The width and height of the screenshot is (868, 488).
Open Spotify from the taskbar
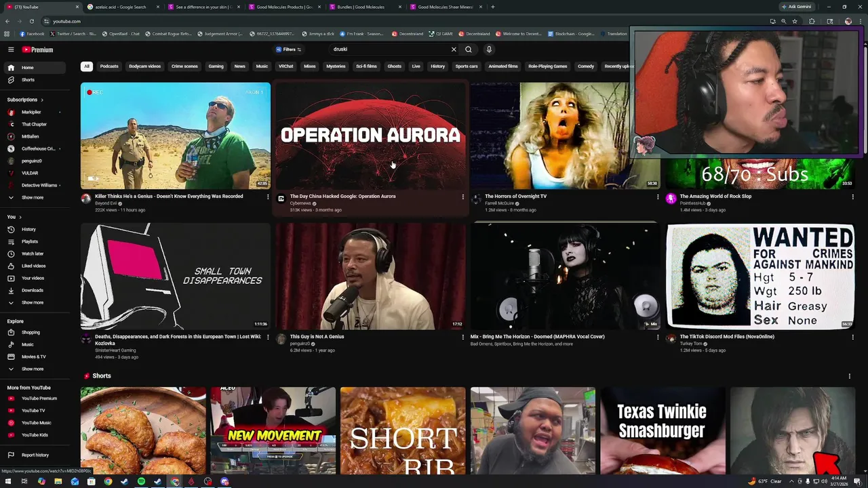pos(141,482)
